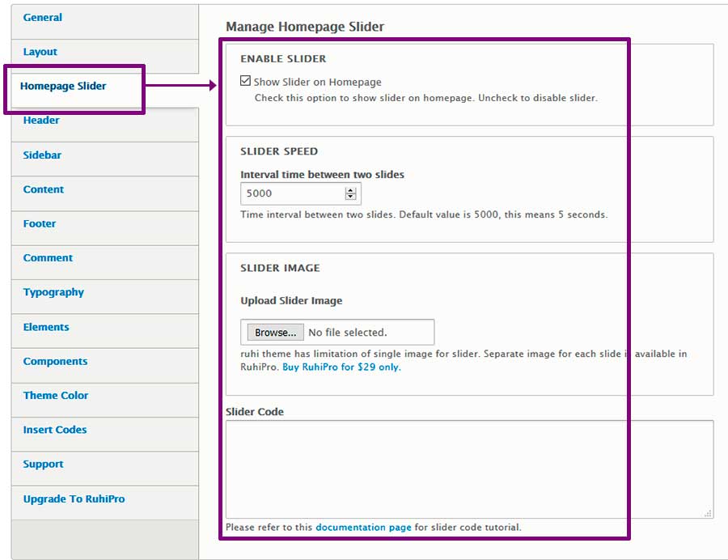Select the Theme Color tab
Screen dimensions: 728x560
click(x=56, y=396)
